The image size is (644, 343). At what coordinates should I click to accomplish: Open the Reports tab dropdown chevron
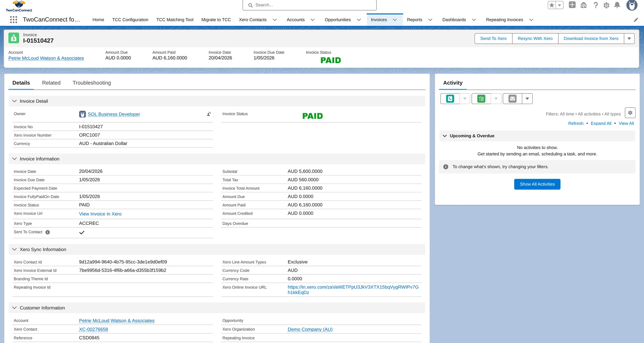(430, 20)
